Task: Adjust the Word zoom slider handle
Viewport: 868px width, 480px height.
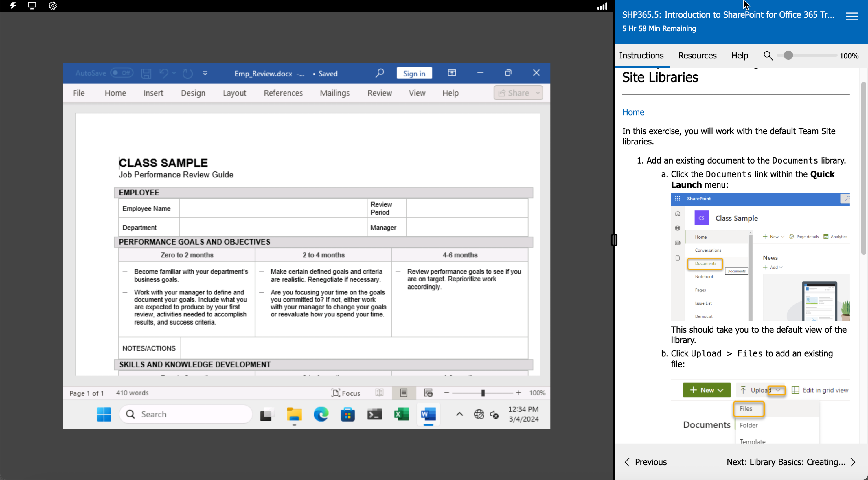Action: 483,393
